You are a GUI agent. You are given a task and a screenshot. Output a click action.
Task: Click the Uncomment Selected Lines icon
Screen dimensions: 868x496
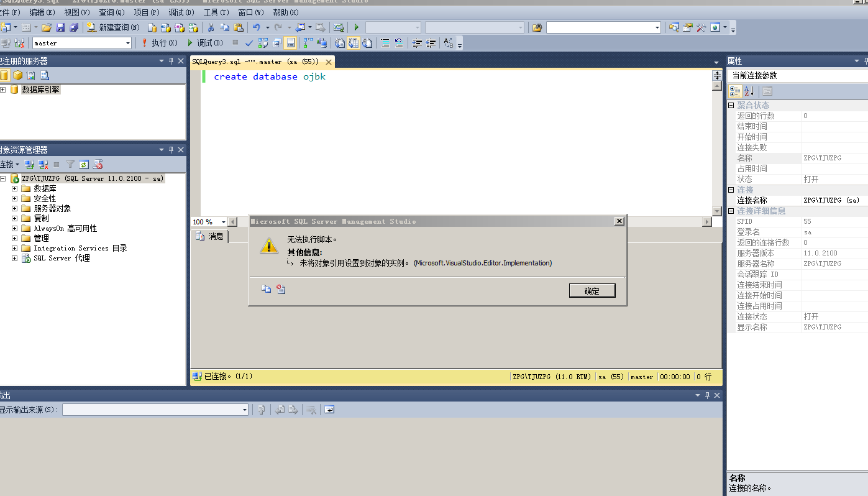[x=399, y=43]
